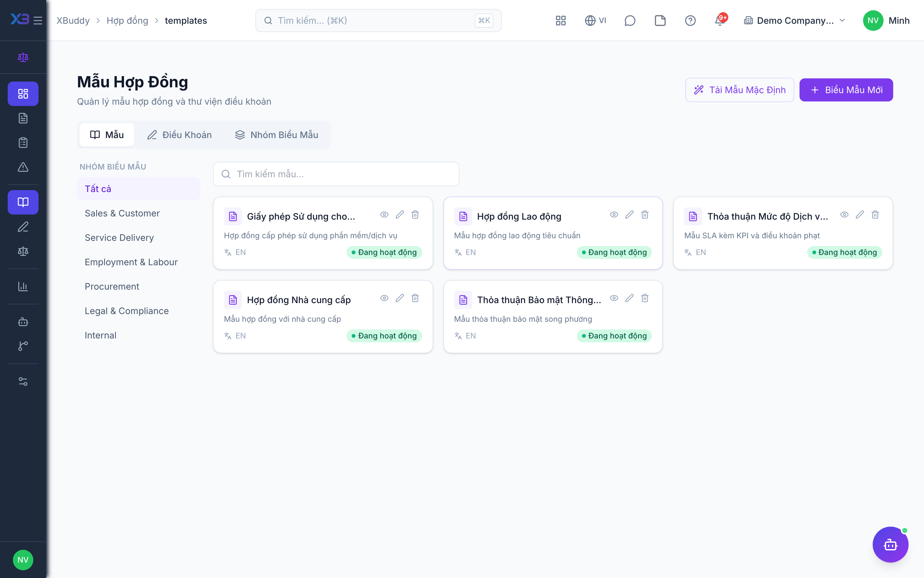Open the NV avatar at sidebar bottom
The width and height of the screenshot is (924, 578).
pos(23,560)
